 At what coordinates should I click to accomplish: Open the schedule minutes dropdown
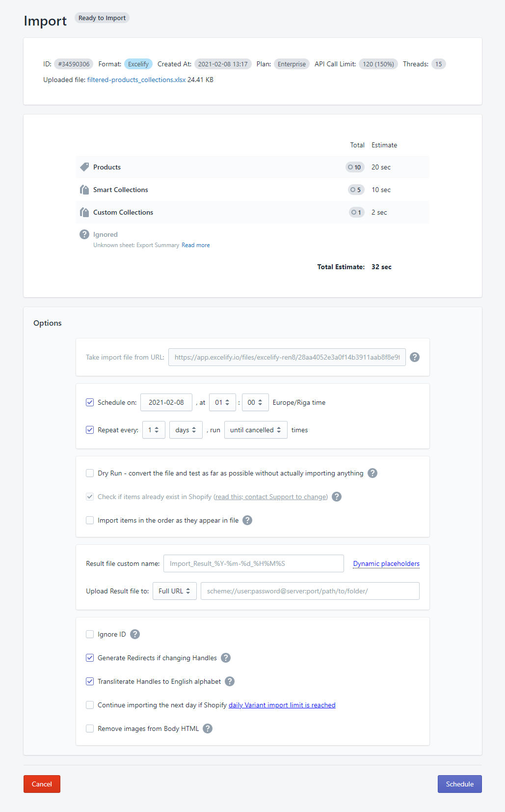255,402
